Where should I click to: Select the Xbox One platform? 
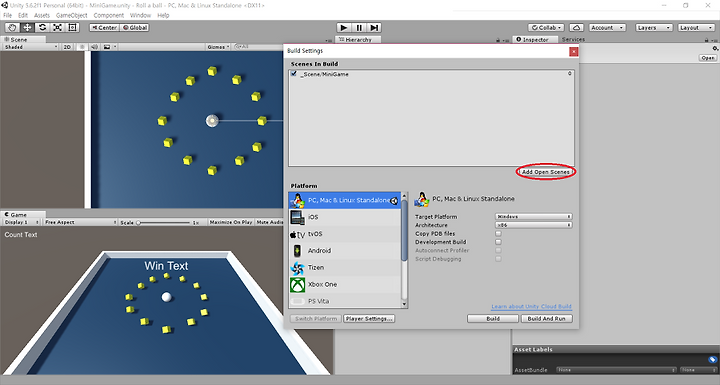point(345,284)
